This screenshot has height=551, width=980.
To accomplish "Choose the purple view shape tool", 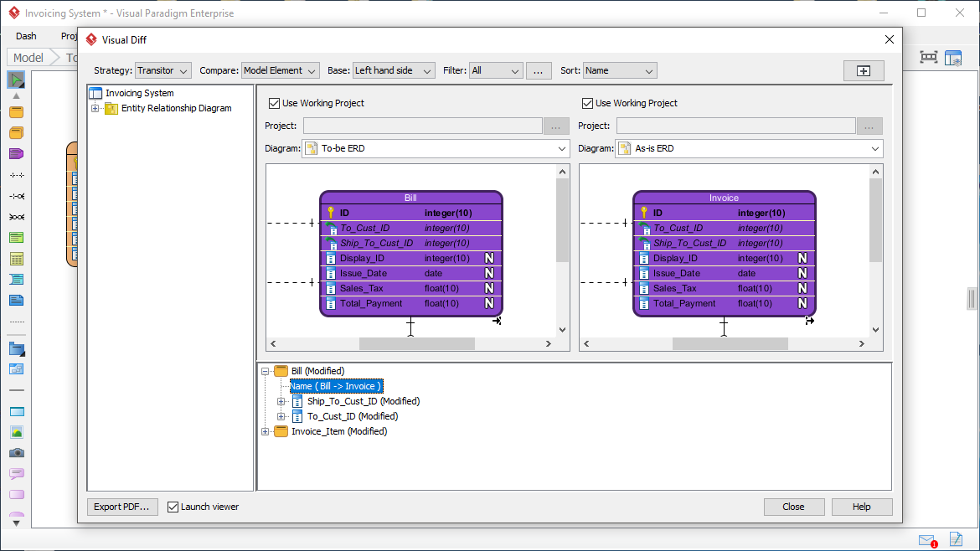I will pos(16,154).
